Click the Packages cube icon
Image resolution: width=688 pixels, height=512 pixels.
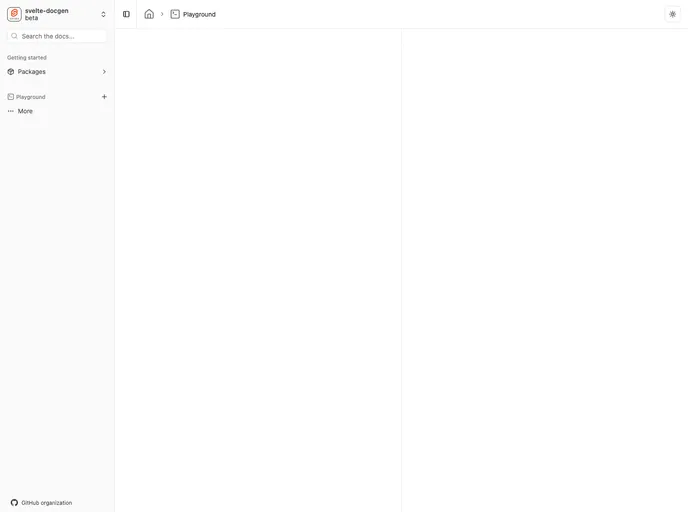click(11, 72)
